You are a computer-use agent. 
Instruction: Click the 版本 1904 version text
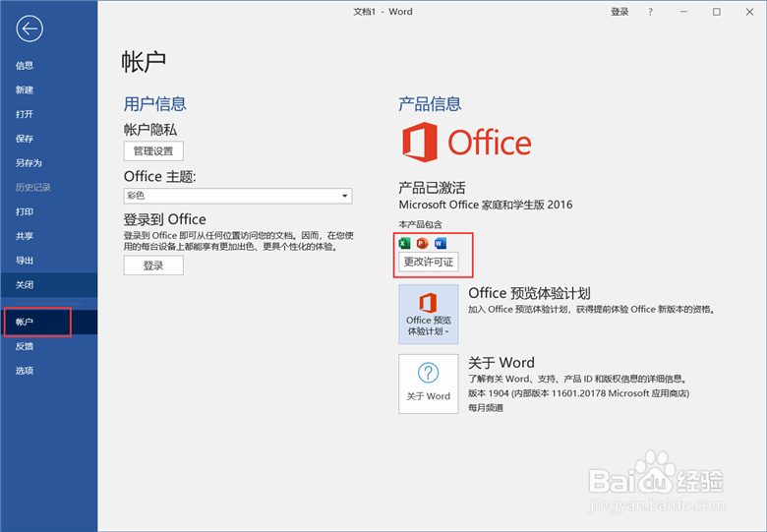click(x=578, y=393)
